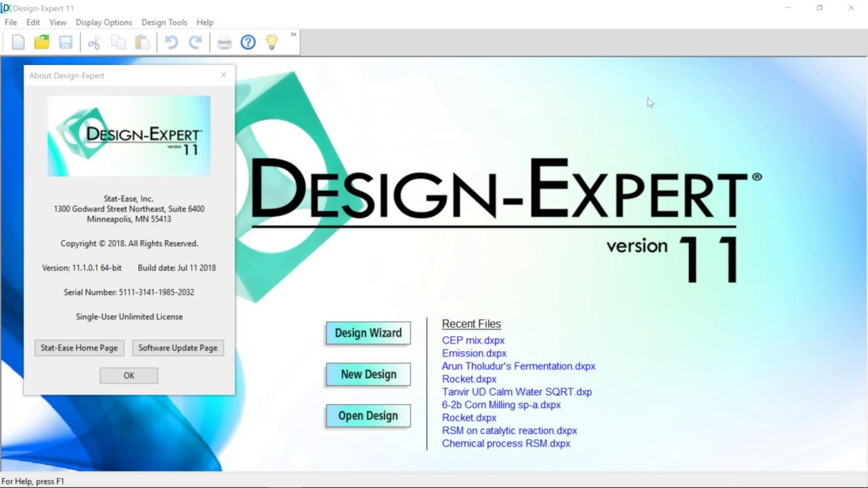The width and height of the screenshot is (868, 488).
Task: Open Arun Tholudur's Fermentation.dxpx
Action: (x=519, y=366)
